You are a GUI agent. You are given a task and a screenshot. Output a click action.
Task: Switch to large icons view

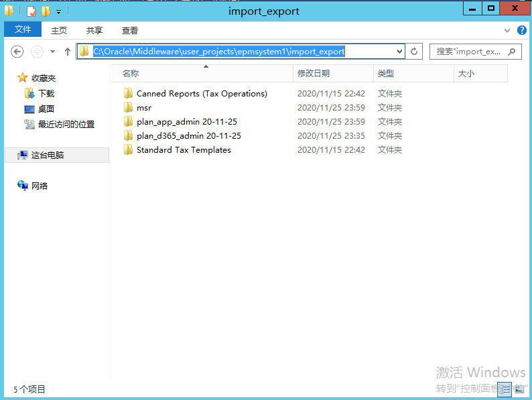tap(519, 389)
